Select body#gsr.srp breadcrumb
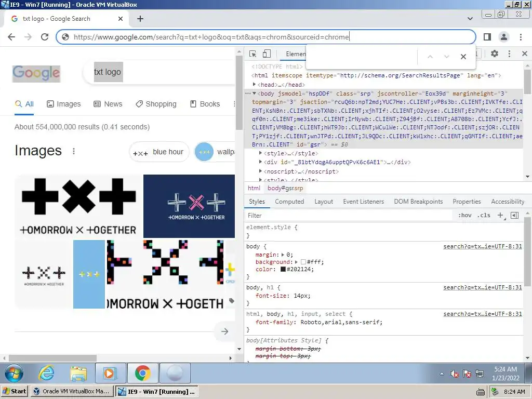 click(x=285, y=188)
